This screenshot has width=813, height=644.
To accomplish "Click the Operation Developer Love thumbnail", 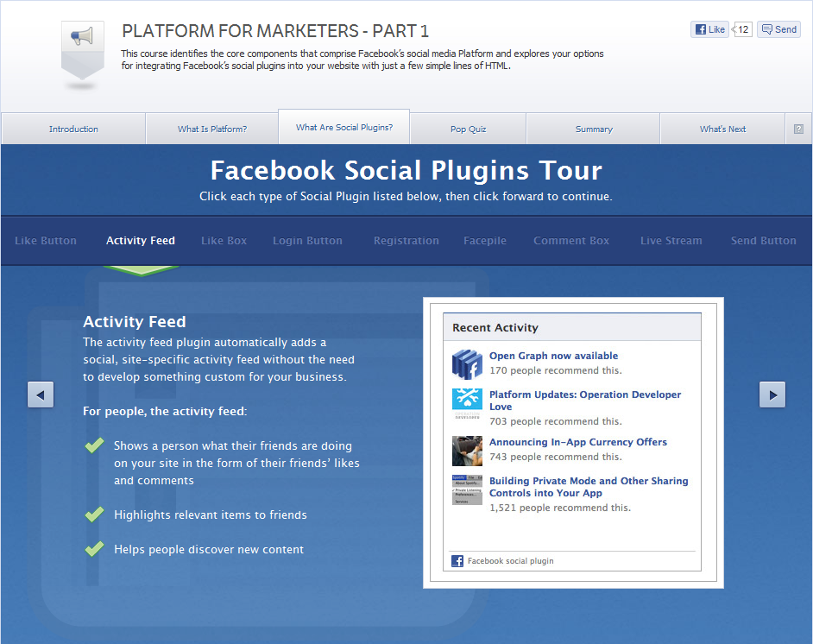I will coord(467,403).
